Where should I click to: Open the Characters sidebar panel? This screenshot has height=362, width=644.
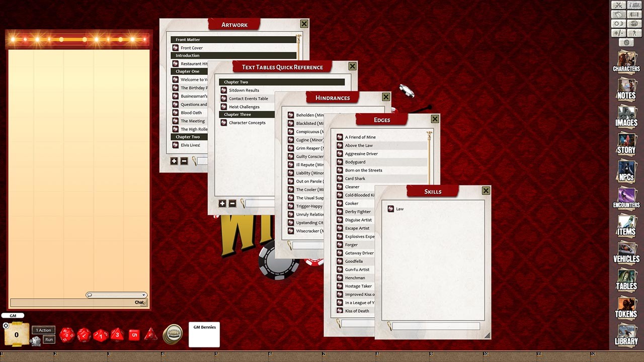(626, 62)
